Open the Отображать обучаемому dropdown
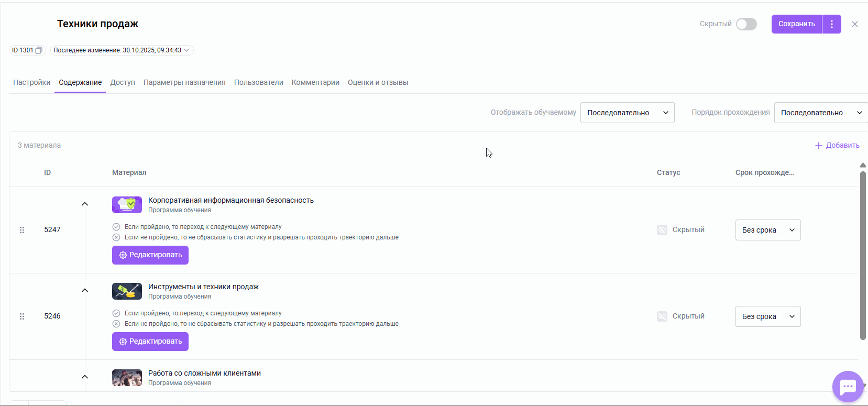Image resolution: width=868 pixels, height=406 pixels. [x=627, y=113]
